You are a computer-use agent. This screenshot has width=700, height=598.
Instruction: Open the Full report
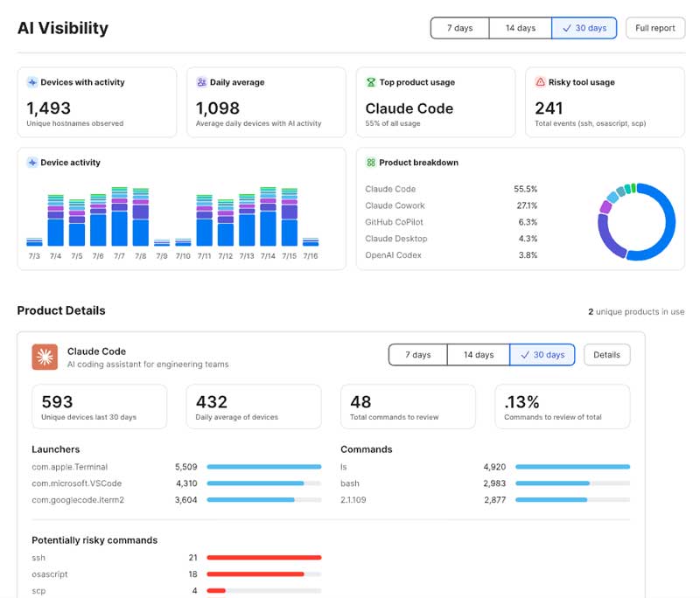tap(655, 28)
